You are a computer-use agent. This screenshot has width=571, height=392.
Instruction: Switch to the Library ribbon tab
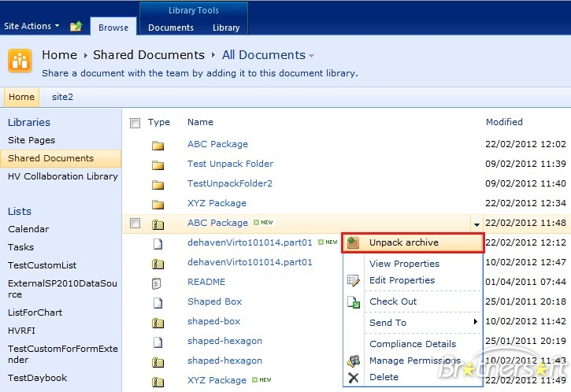[x=225, y=28]
